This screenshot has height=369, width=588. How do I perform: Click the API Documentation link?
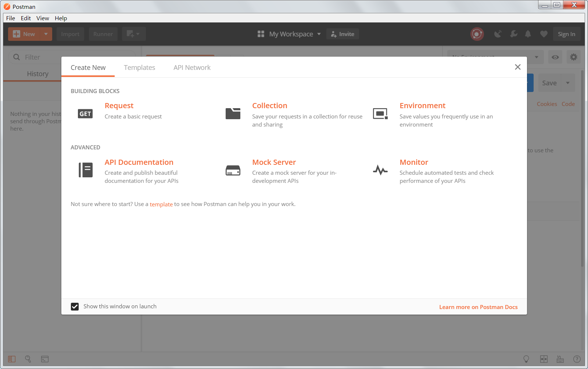(139, 162)
